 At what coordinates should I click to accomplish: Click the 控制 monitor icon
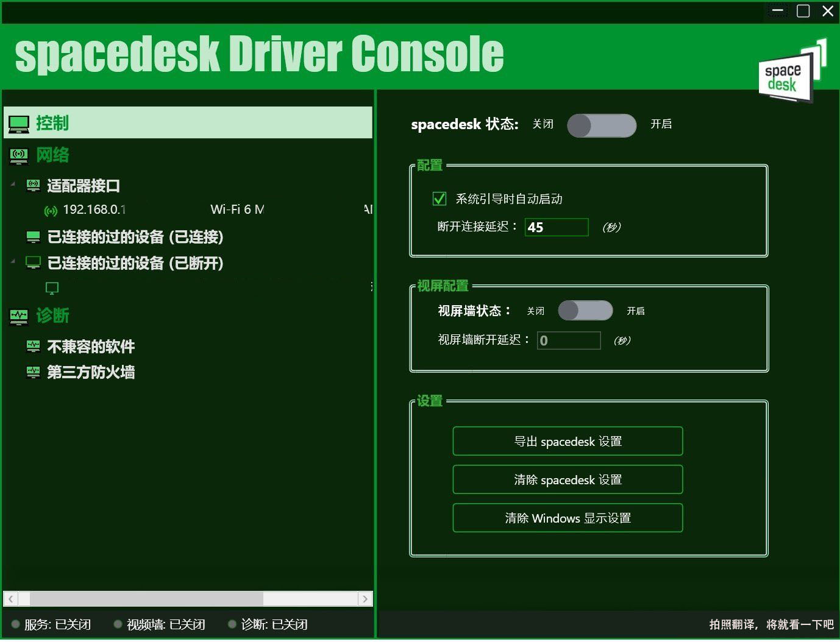[x=19, y=124]
